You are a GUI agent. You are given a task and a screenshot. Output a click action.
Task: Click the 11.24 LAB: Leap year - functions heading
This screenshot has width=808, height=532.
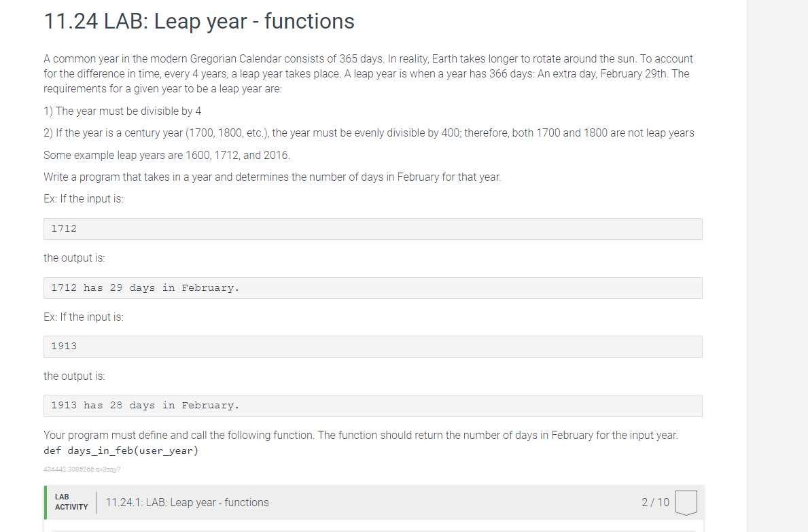[x=199, y=22]
